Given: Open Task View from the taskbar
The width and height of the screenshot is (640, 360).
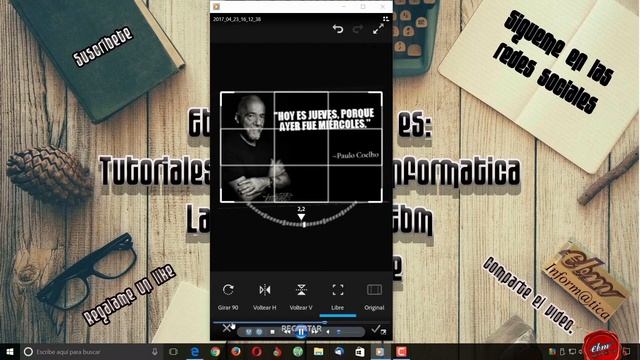Looking at the screenshot, I should (x=173, y=351).
